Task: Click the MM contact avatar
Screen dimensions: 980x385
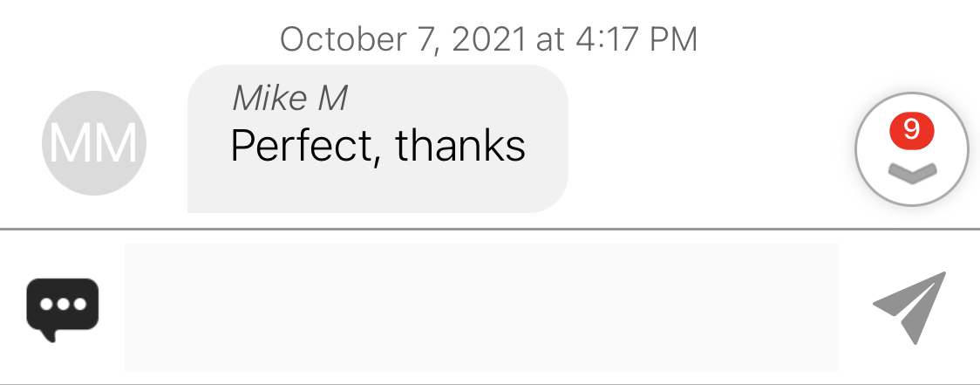Action: point(94,143)
